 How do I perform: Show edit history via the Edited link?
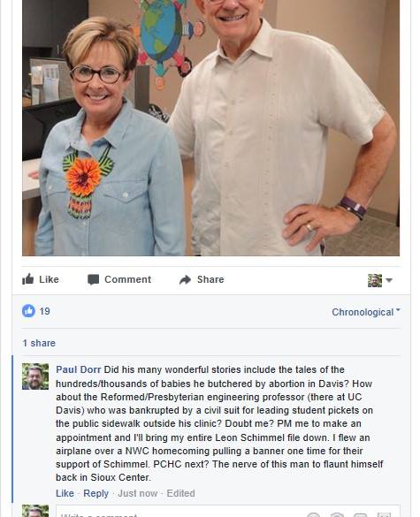pyautogui.click(x=180, y=493)
